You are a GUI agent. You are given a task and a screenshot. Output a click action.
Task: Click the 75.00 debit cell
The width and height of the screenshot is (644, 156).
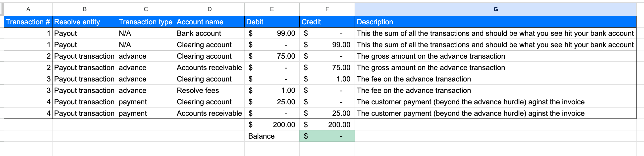[x=272, y=56]
